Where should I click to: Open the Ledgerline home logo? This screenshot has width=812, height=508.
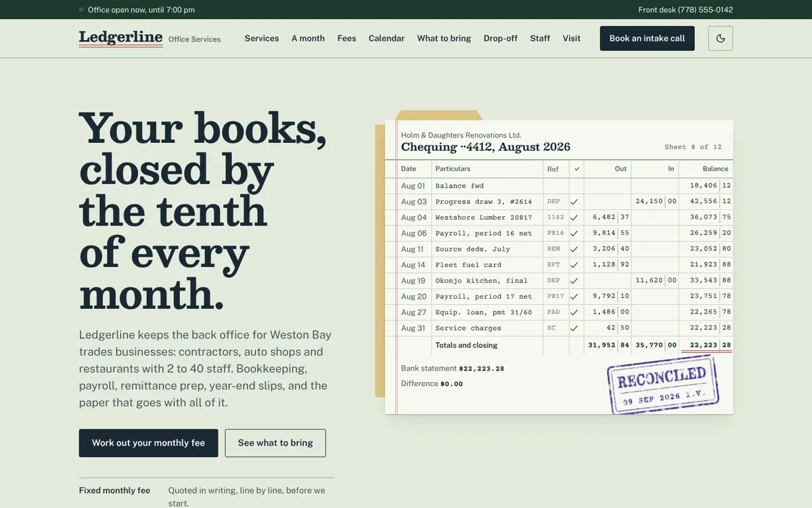[x=120, y=38]
